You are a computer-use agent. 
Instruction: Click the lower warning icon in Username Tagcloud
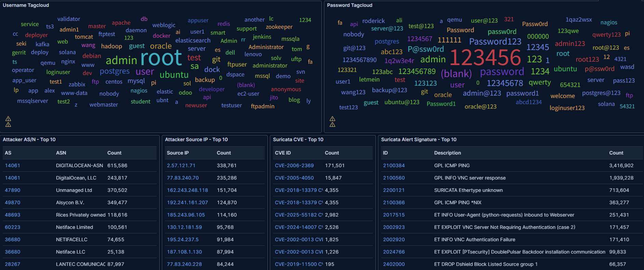pyautogui.click(x=8, y=124)
